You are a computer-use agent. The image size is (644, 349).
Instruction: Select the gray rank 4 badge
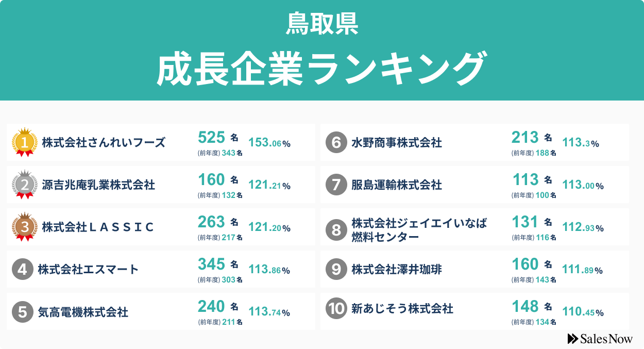pyautogui.click(x=22, y=269)
